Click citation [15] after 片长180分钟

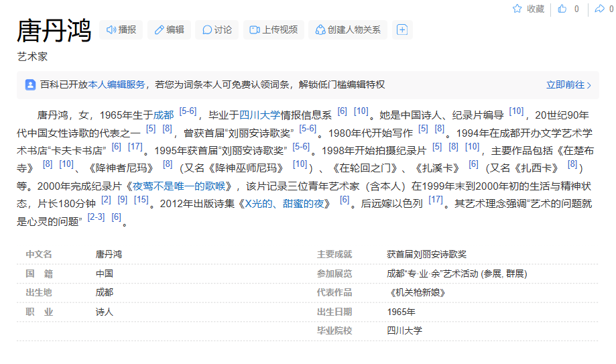coord(141,200)
